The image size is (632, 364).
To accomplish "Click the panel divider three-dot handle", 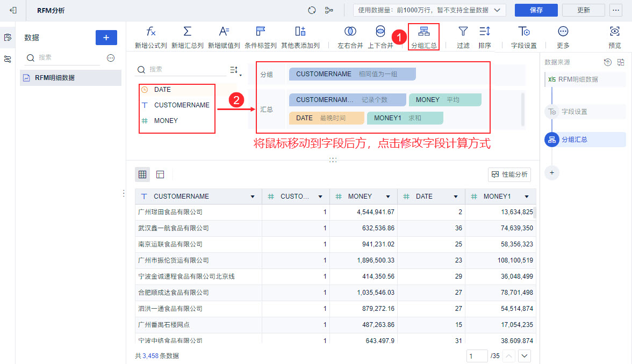I will 333,160.
